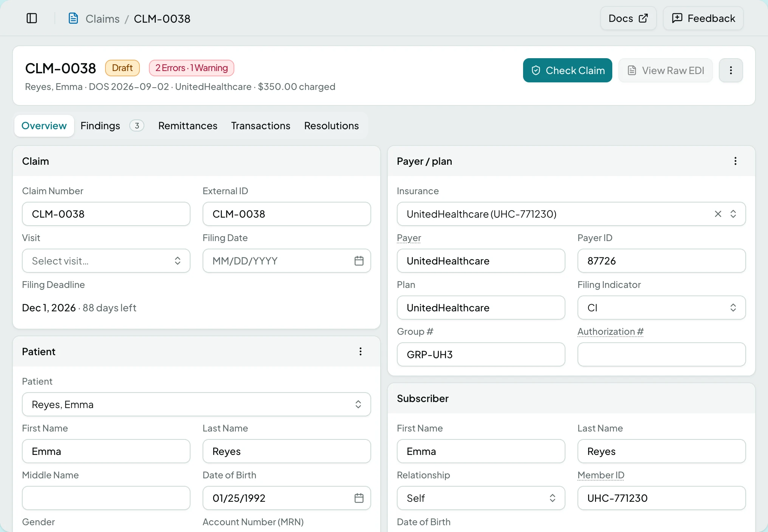This screenshot has height=532, width=768.
Task: Open the Filing Date calendar picker
Action: (x=359, y=261)
